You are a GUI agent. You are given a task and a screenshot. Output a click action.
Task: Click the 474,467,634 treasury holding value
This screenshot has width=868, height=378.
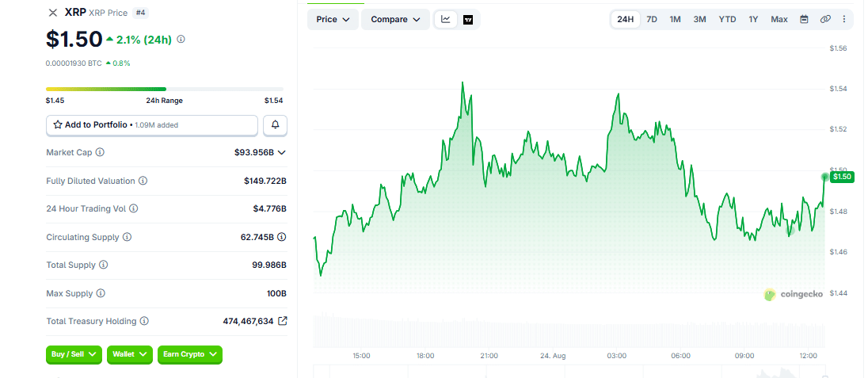click(x=248, y=321)
